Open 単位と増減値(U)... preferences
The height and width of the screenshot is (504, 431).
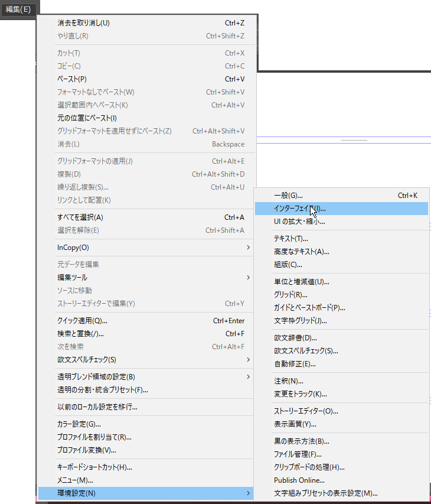pyautogui.click(x=342, y=282)
